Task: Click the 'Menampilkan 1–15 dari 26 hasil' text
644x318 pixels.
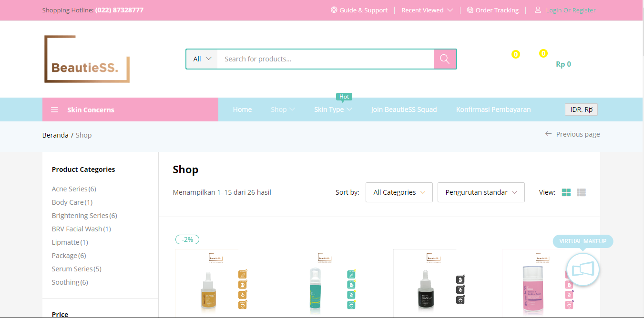Action: [x=222, y=192]
